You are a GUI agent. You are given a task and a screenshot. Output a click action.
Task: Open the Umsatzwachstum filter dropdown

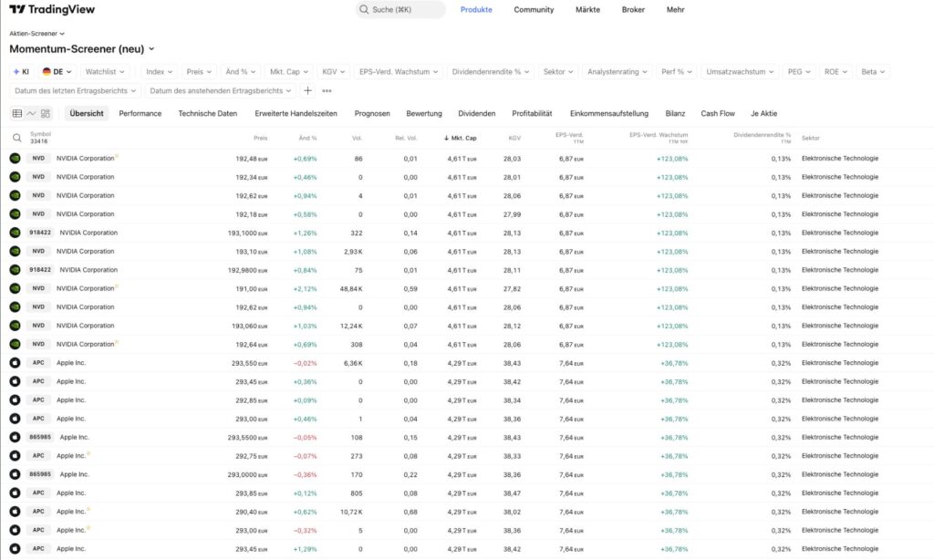click(x=740, y=71)
